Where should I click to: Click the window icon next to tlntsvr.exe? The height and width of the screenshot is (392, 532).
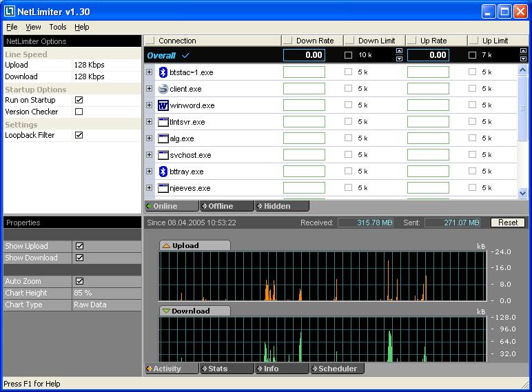tap(163, 122)
